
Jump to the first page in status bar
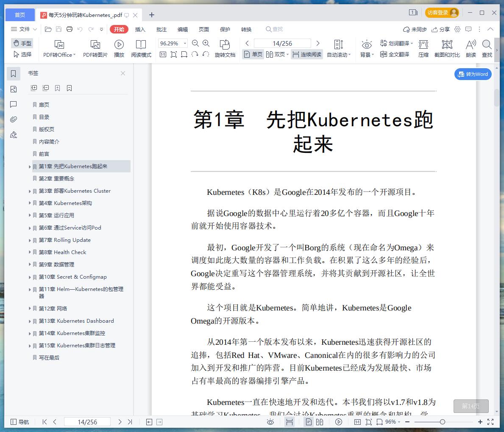(x=45, y=422)
